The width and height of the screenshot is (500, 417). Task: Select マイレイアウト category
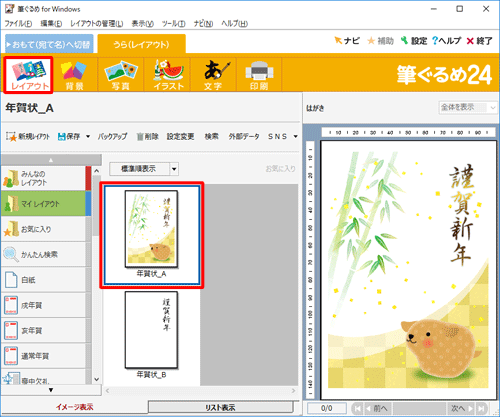(x=44, y=204)
